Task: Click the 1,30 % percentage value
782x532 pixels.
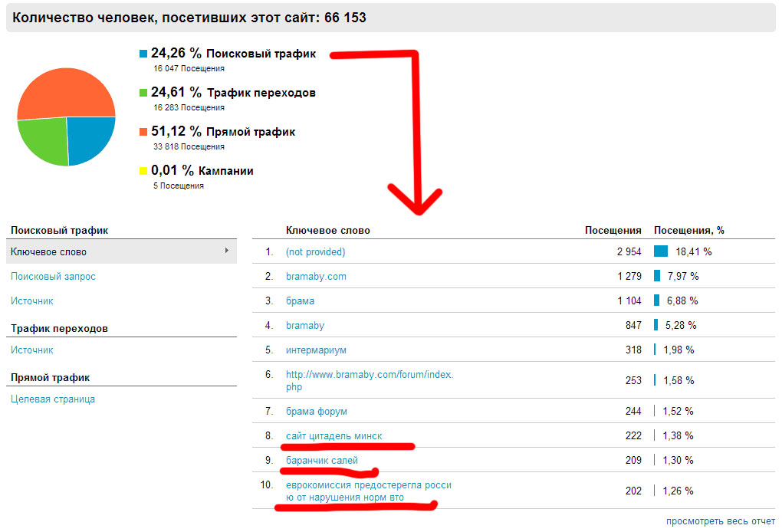Action: (678, 460)
